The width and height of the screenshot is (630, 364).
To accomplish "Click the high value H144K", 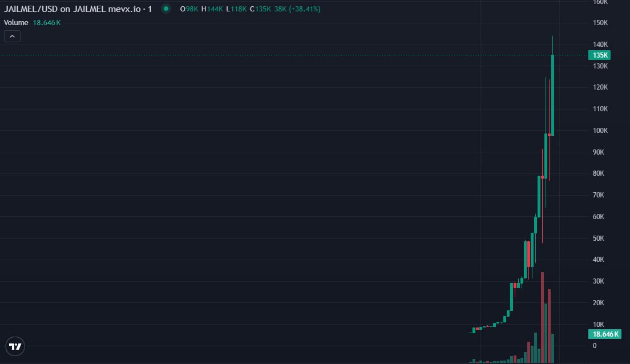I will click(x=212, y=9).
